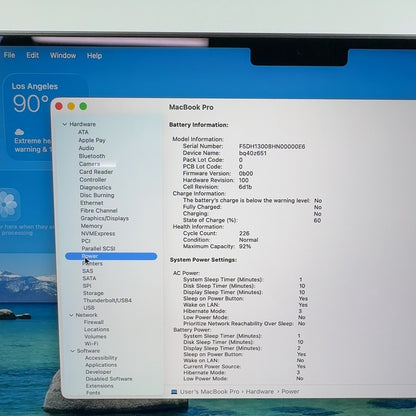The width and height of the screenshot is (416, 416).
Task: Collapse the Hardware section chevron
Action: tap(65, 124)
